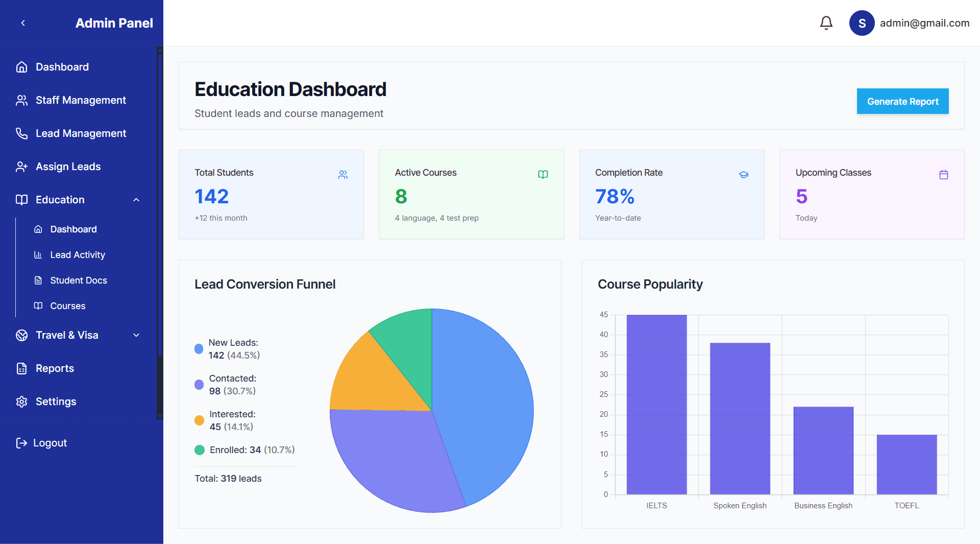This screenshot has width=980, height=544.
Task: Click the blue New Leads legend dot
Action: point(199,349)
